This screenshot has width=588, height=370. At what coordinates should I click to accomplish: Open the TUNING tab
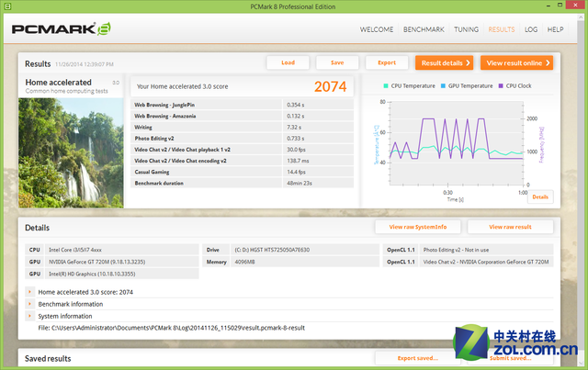(466, 29)
